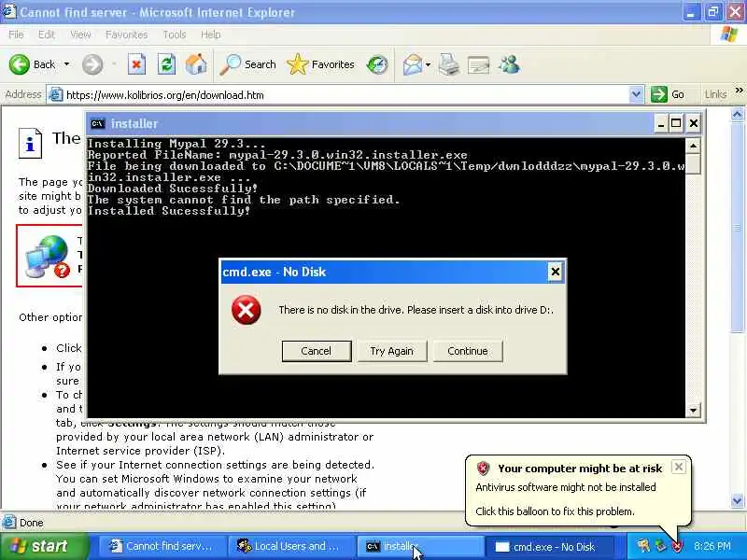Click Try Again in the No Disk dialog
747x560 pixels.
click(391, 351)
